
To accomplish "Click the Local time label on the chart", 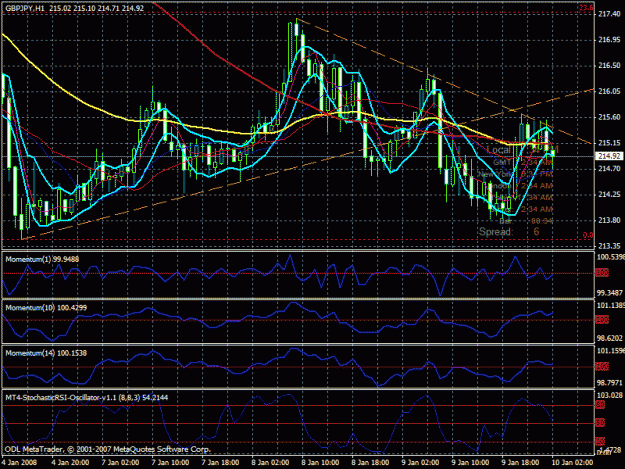I will (x=498, y=150).
